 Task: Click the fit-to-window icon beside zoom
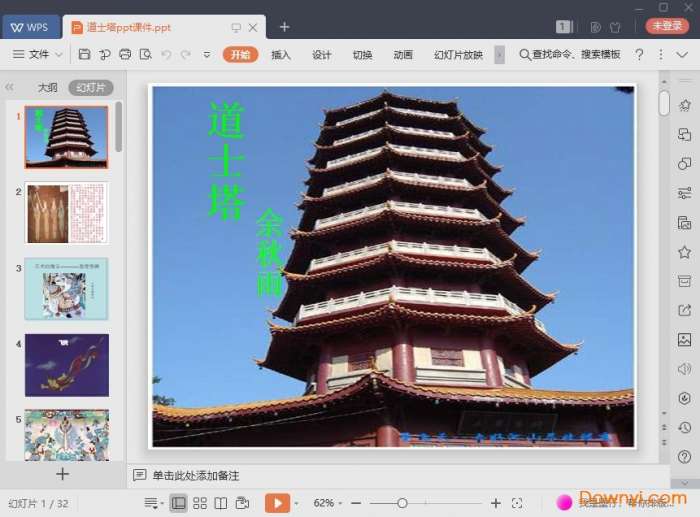tap(517, 503)
